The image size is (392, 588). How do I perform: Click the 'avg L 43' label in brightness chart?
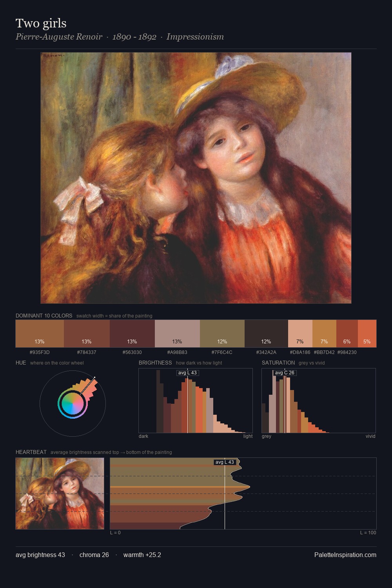point(187,373)
